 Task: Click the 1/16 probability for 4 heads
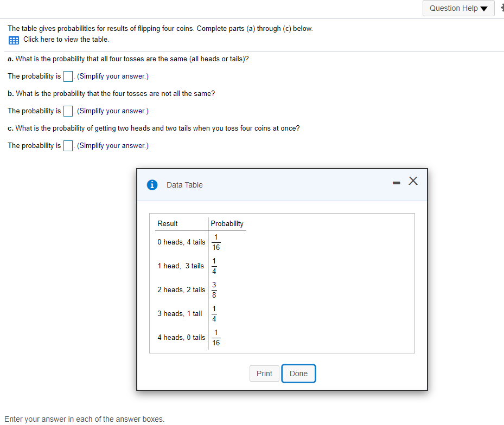[216, 337]
